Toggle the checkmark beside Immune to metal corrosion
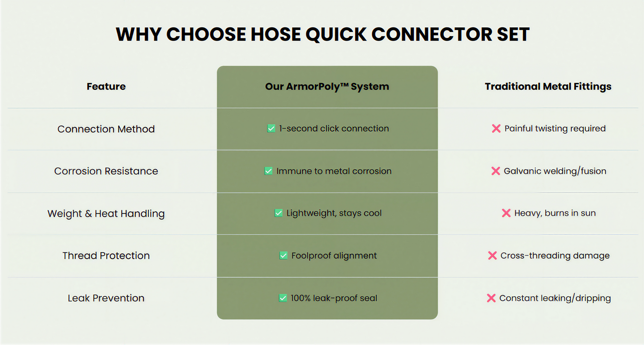This screenshot has height=345, width=644. point(268,171)
